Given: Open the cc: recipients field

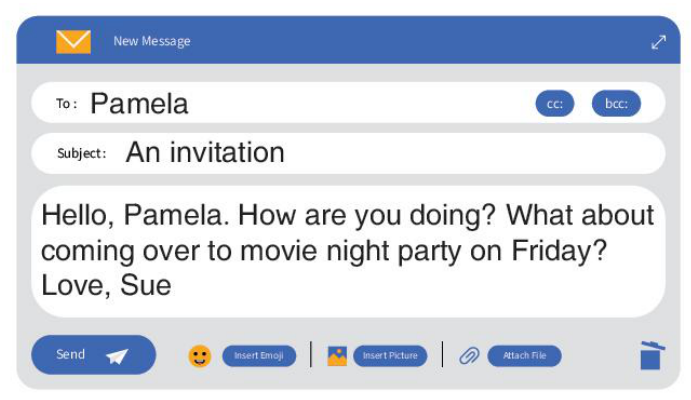Looking at the screenshot, I should pyautogui.click(x=555, y=104).
